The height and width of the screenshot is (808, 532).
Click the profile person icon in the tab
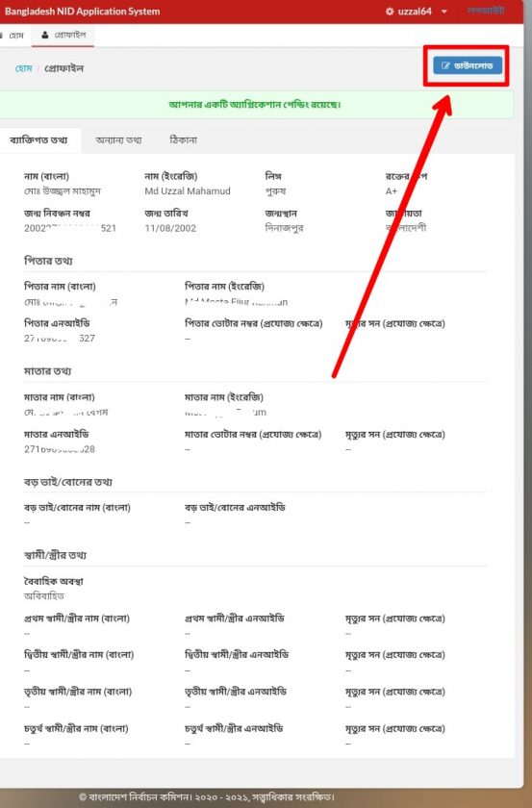pos(45,35)
